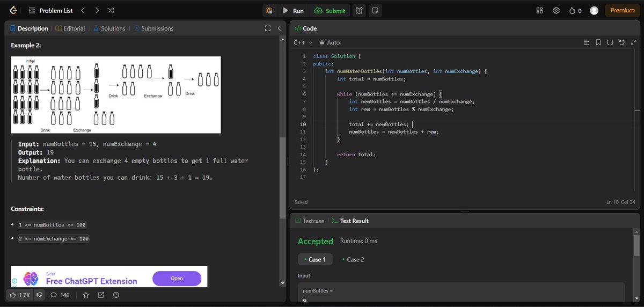Viewport: 644px width, 307px height.
Task: Click the description scrollbar down arrow
Action: pyautogui.click(x=283, y=283)
